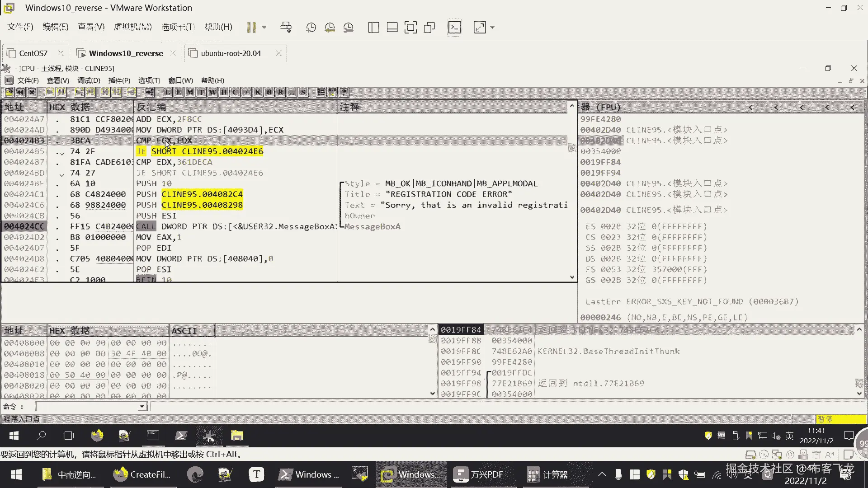
Task: Click the disassembly pane vertical scrollbar thumb
Action: (572, 148)
